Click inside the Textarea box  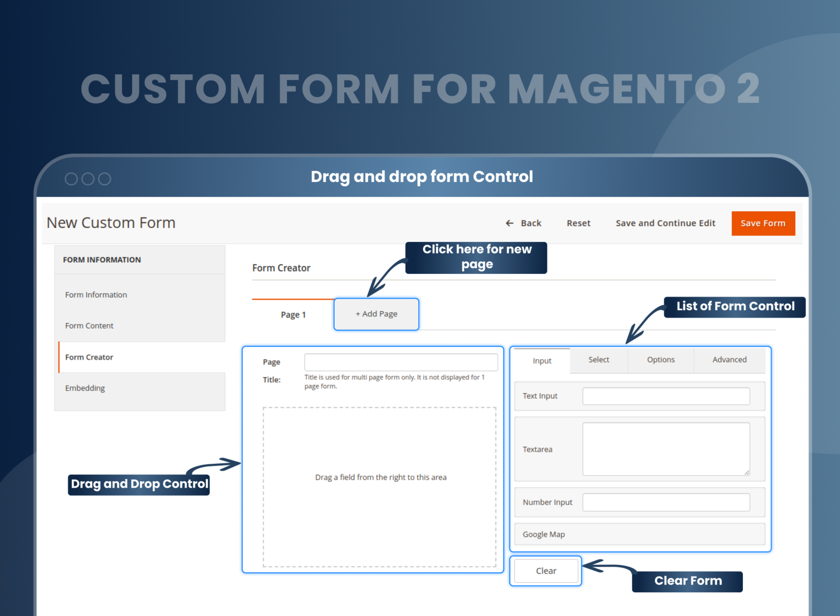tap(666, 449)
